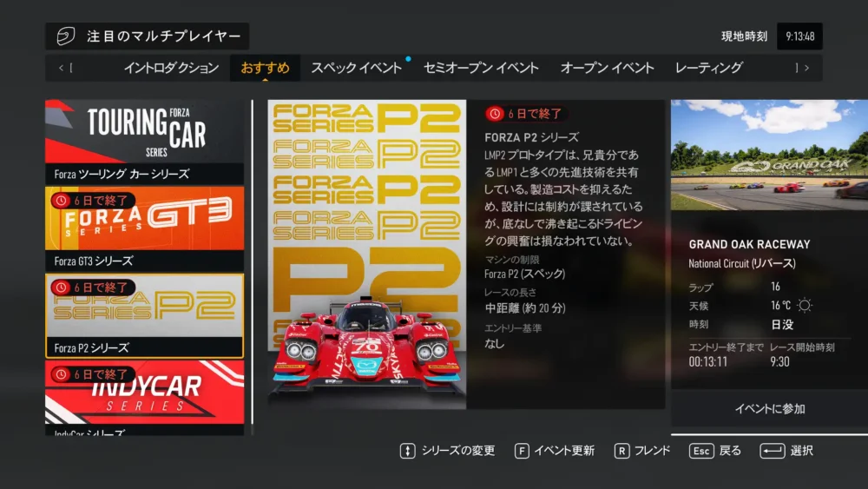Click the red clock icon in the detail panel
The image size is (868, 489).
(x=495, y=114)
